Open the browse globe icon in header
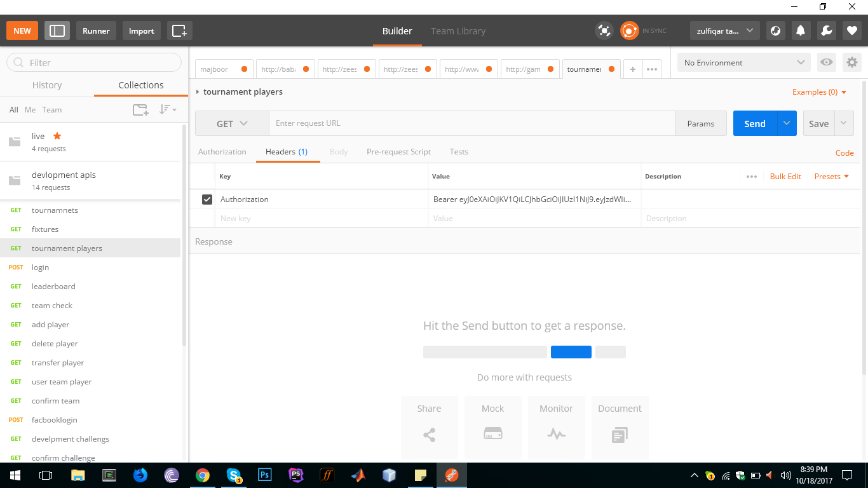Viewport: 868px width, 488px height. coord(775,30)
